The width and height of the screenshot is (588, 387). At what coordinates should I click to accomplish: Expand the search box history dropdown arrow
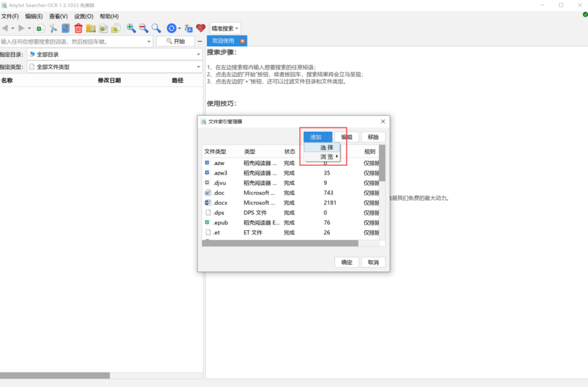pos(149,41)
